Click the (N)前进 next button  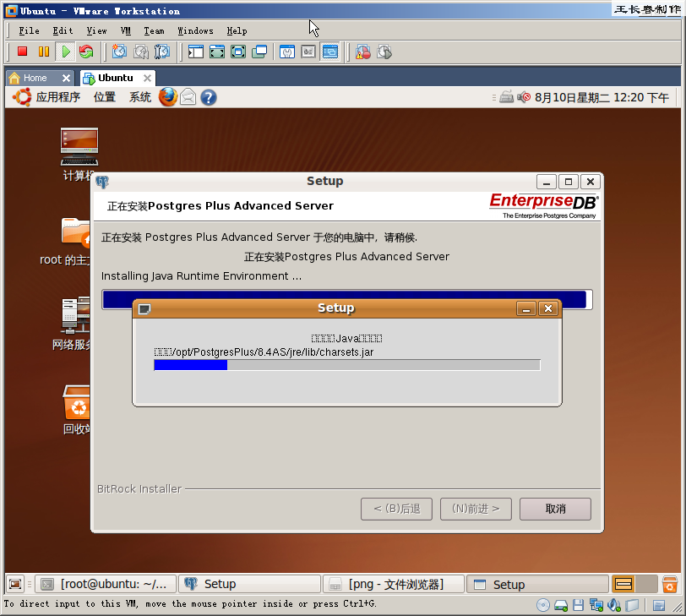476,509
